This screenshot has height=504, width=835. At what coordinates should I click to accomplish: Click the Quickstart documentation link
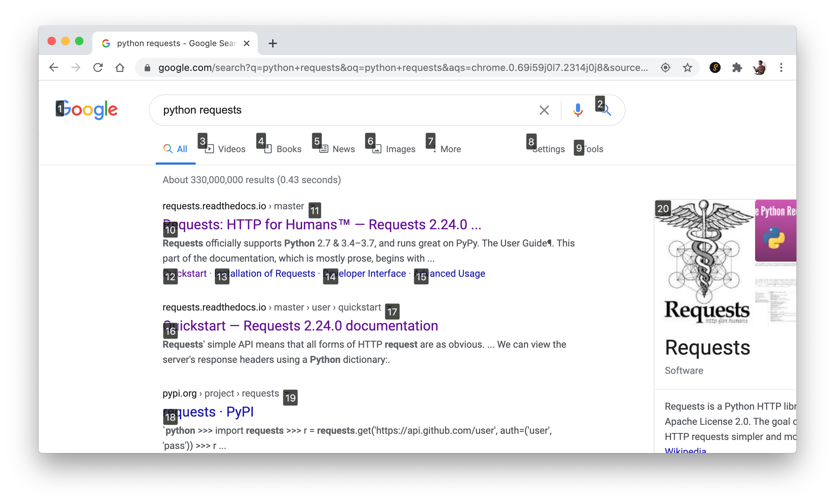click(300, 325)
